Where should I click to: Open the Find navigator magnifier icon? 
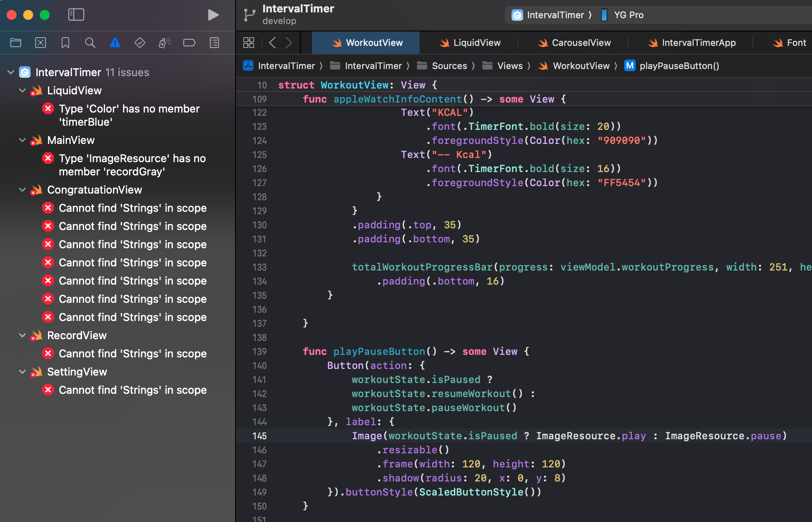90,43
